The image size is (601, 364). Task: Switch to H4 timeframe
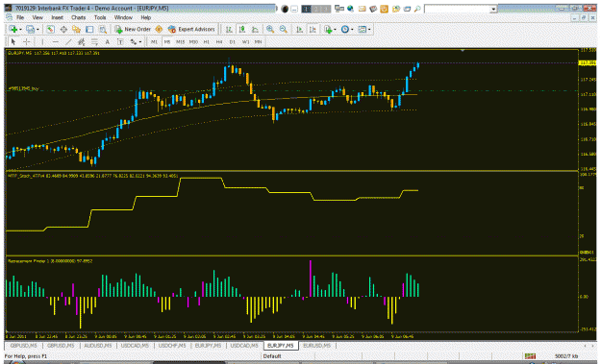pyautogui.click(x=219, y=41)
